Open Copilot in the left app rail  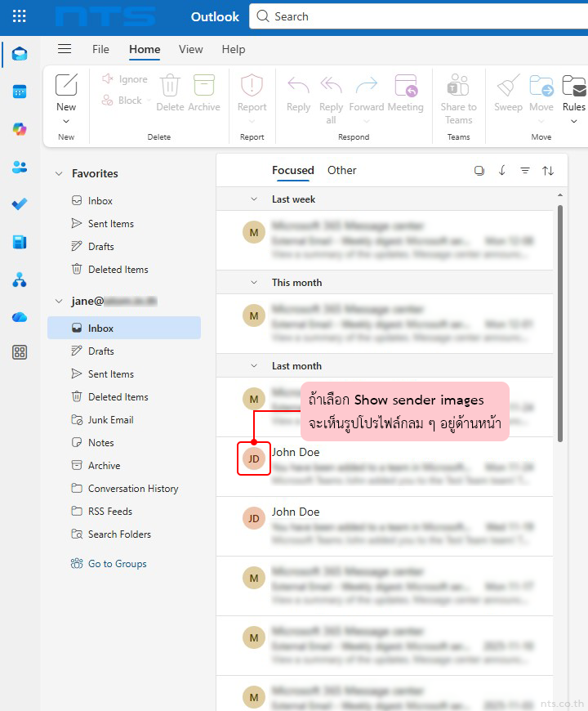tap(20, 129)
